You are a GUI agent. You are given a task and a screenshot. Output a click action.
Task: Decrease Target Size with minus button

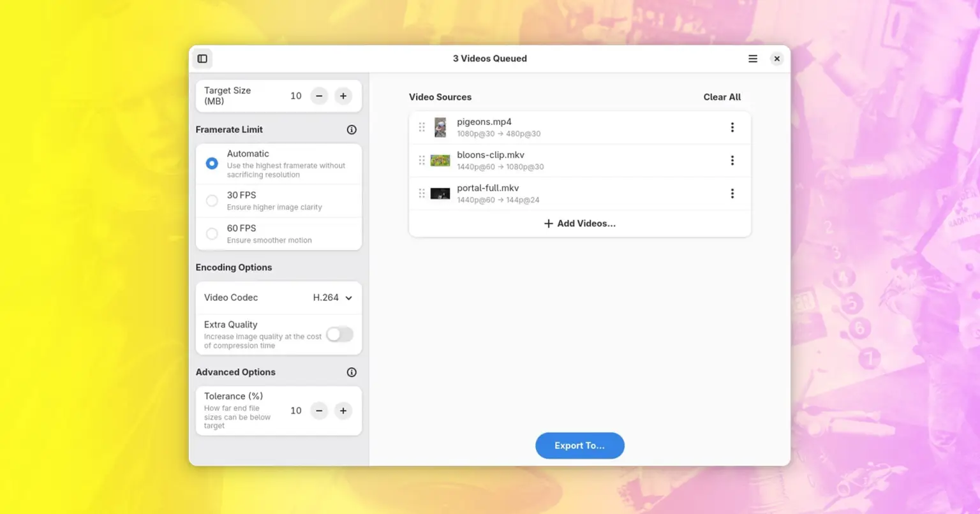pos(319,96)
